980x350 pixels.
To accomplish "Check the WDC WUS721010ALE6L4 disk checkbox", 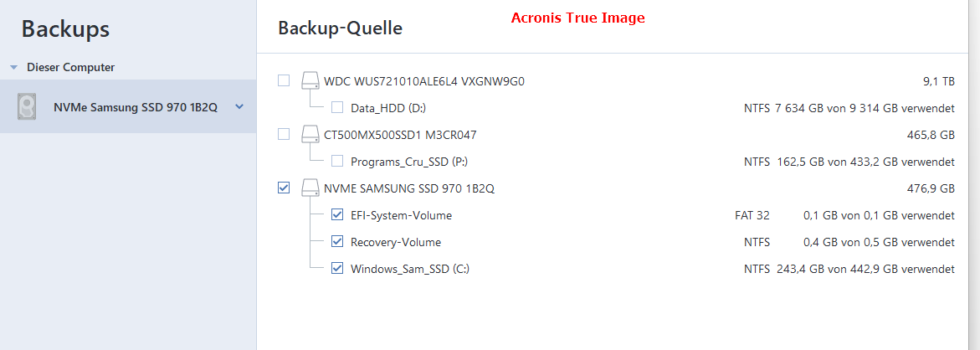I will click(284, 80).
